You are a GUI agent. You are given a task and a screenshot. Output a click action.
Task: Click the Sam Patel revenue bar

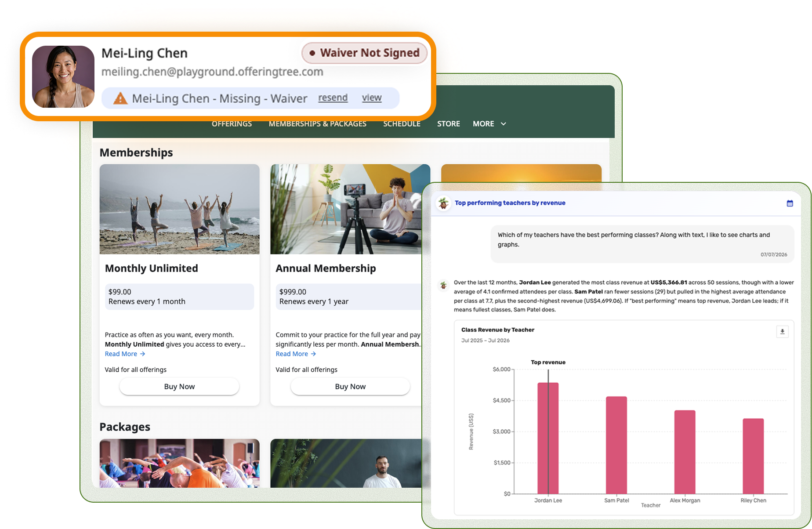click(616, 446)
